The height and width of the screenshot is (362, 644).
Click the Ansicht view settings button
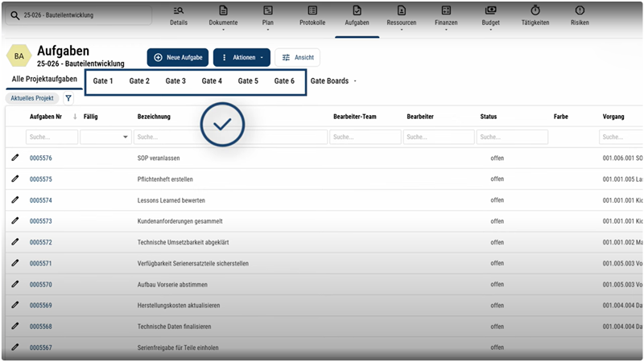tap(297, 57)
